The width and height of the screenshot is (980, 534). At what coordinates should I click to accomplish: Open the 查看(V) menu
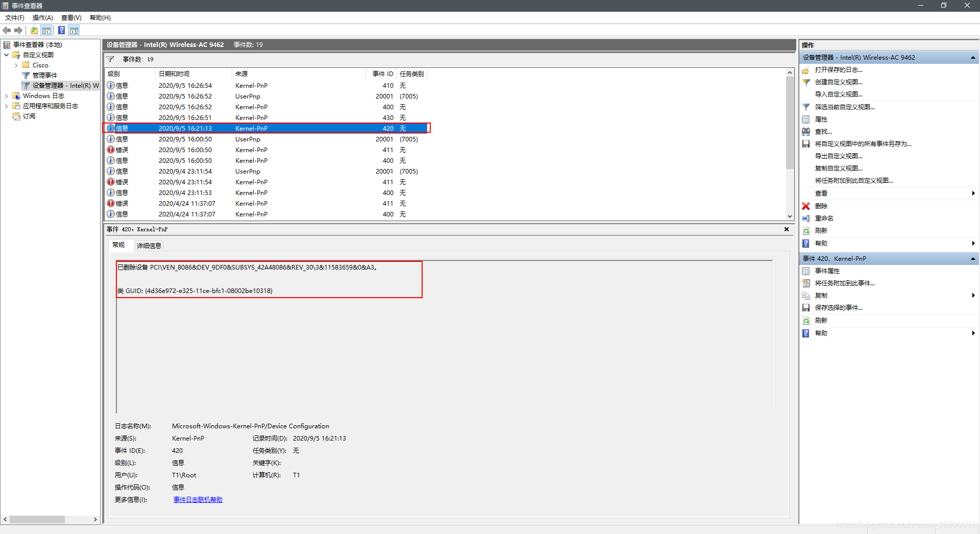click(x=71, y=18)
